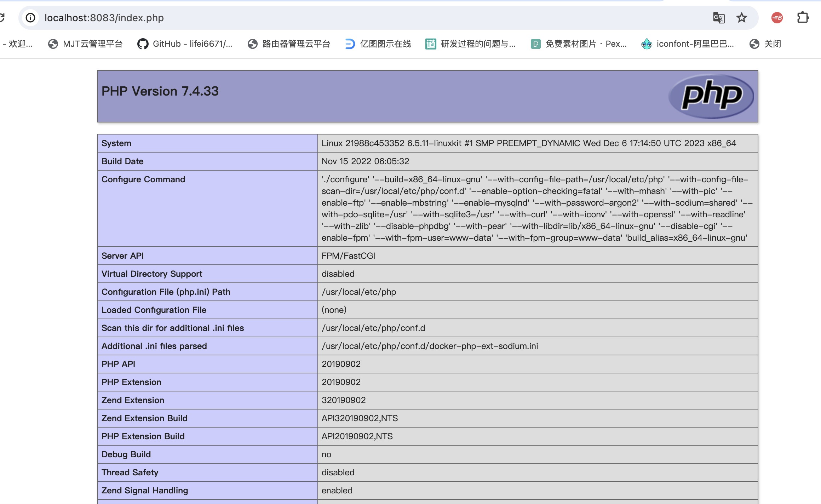Click the Nov 15 2022 06:05:32 value
This screenshot has height=504, width=821.
point(365,161)
